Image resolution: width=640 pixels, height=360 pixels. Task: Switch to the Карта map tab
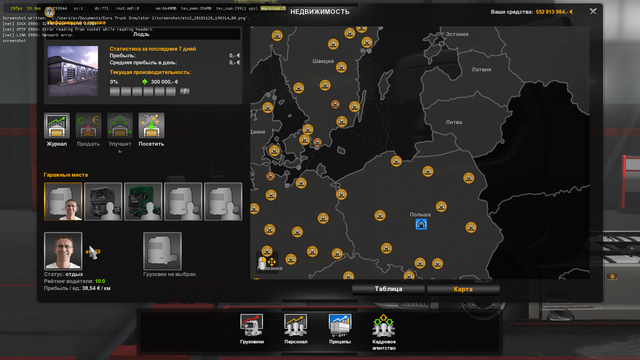click(x=463, y=289)
